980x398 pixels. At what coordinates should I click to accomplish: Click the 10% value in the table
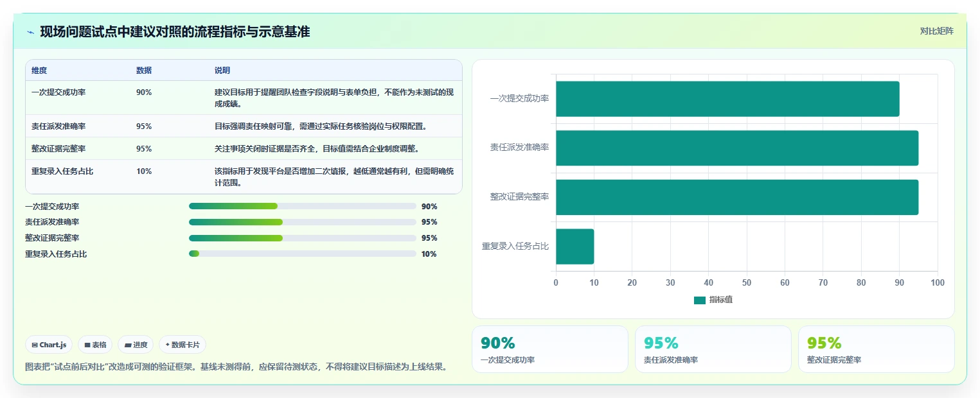pos(144,171)
